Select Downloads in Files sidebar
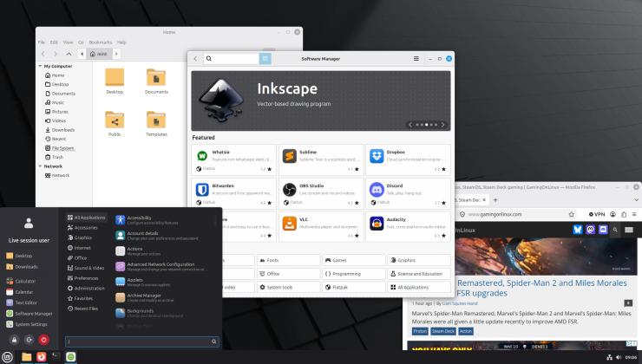642x364 pixels. pyautogui.click(x=59, y=130)
